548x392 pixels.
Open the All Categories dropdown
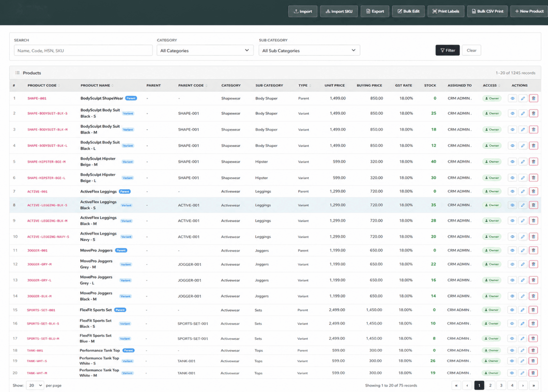(x=205, y=51)
